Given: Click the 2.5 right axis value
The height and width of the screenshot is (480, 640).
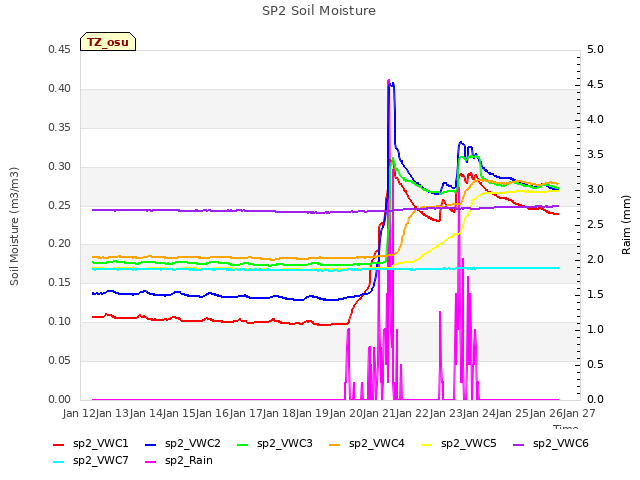Looking at the screenshot, I should point(595,224).
